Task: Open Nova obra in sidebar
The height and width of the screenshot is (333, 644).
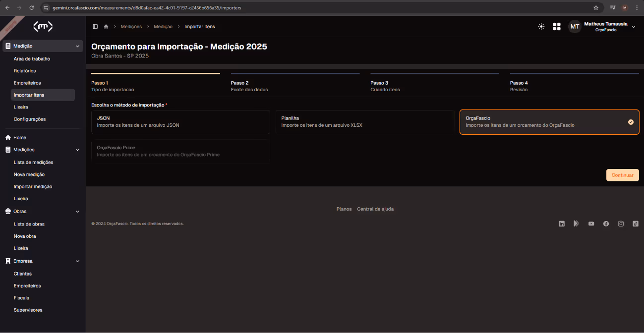Action: (25, 236)
